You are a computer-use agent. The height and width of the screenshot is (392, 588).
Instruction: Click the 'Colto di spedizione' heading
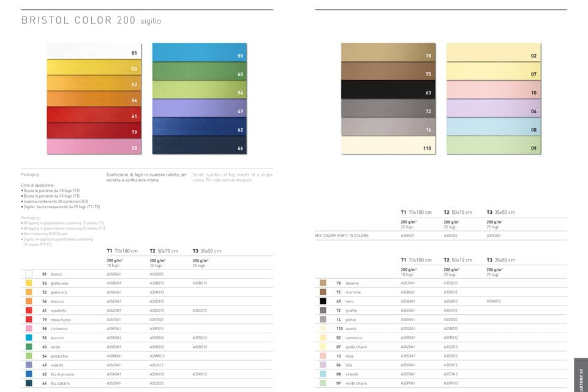pyautogui.click(x=37, y=185)
